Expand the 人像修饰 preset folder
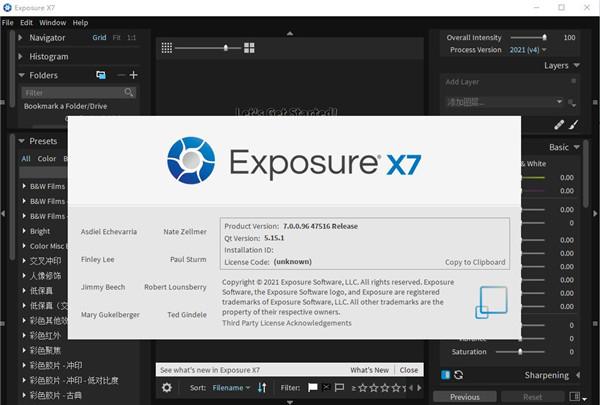 tap(24, 276)
